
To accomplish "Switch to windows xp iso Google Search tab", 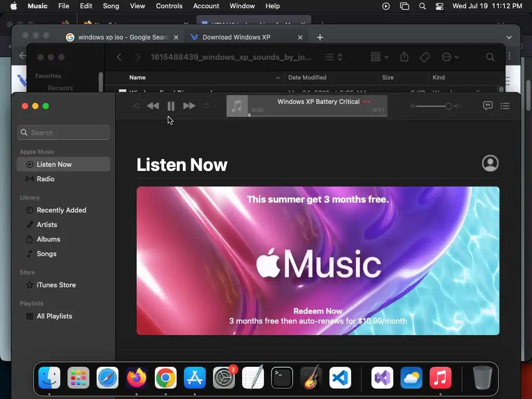I will click(x=123, y=37).
